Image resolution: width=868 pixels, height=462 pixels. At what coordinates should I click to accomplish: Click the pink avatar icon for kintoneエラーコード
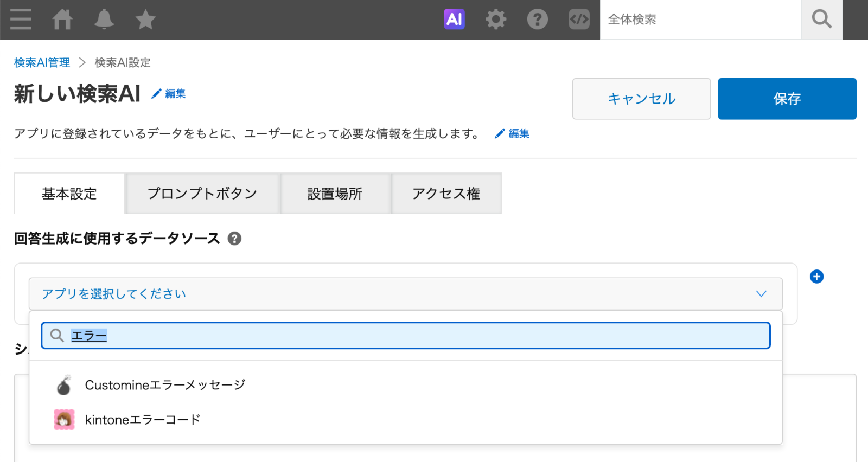coord(64,420)
